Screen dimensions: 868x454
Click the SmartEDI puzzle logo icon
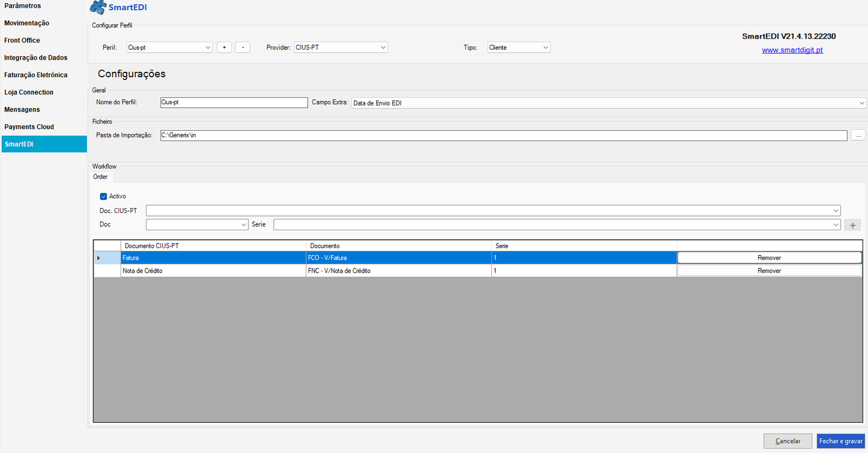tap(98, 8)
